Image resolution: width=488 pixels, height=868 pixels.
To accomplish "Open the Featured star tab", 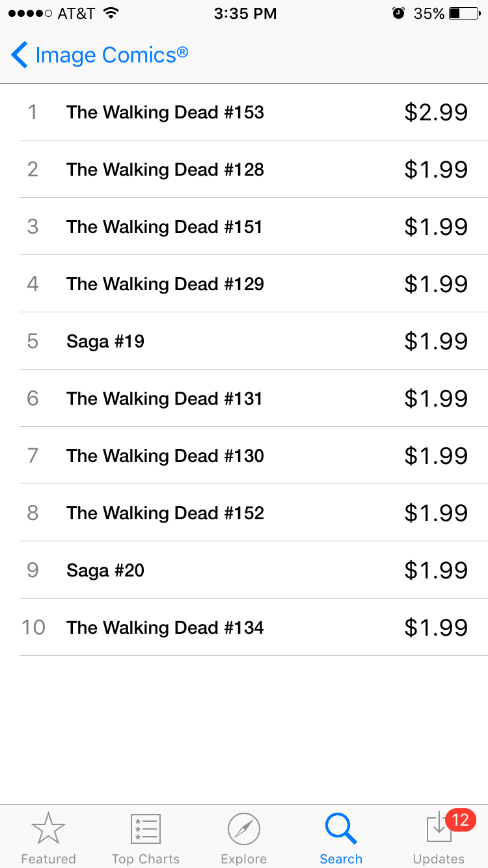I will pyautogui.click(x=48, y=829).
